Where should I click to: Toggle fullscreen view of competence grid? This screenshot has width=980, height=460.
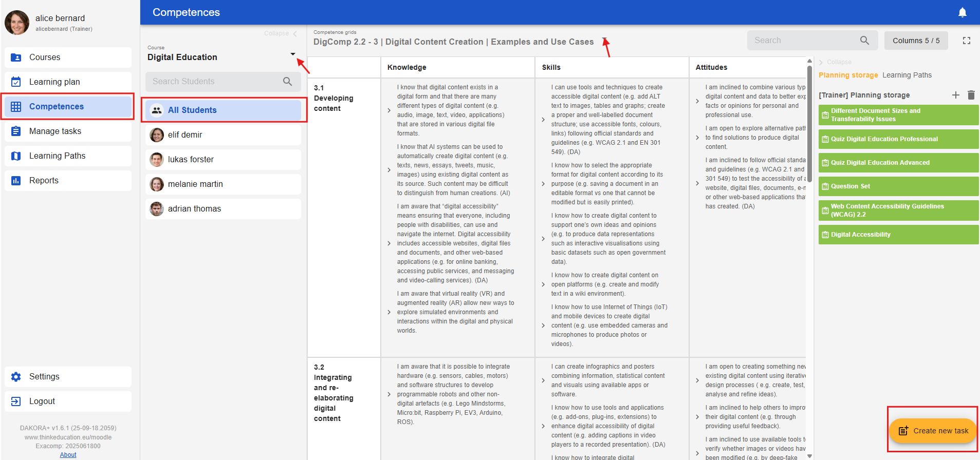966,41
